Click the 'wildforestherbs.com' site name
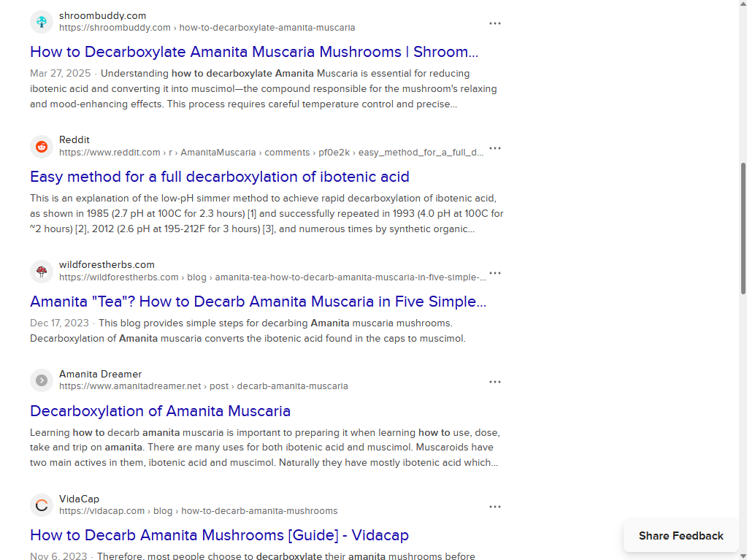Viewport: 747px width, 560px height. (107, 265)
